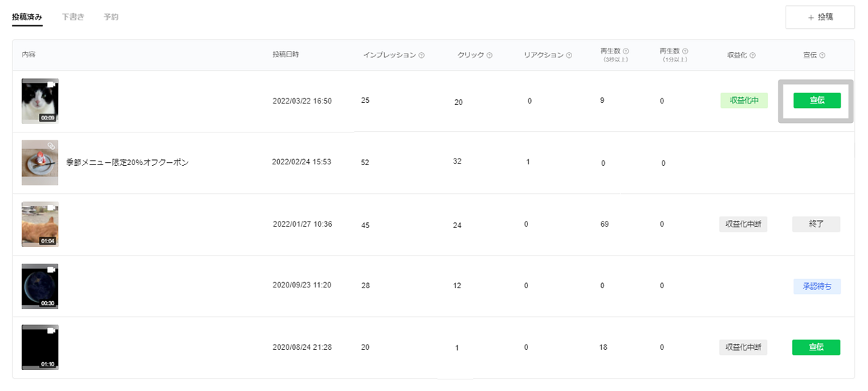
Task: Open the 季節メニュー限定20%オフクーポン post title
Action: coord(127,162)
